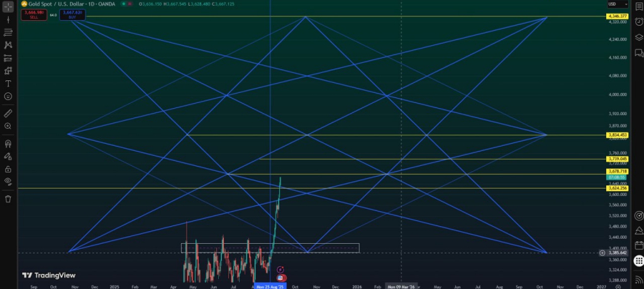The width and height of the screenshot is (644, 289).
Task: Click the 3,834.453 yellow price label
Action: coord(618,135)
